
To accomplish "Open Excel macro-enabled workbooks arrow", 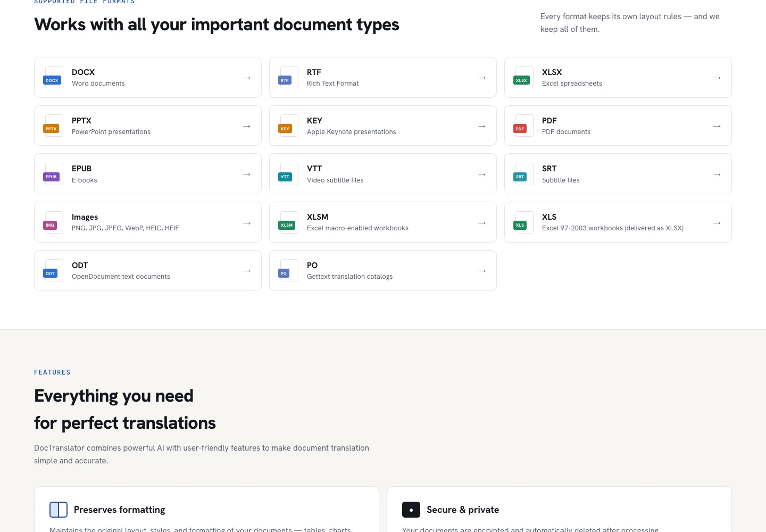I will pyautogui.click(x=482, y=223).
